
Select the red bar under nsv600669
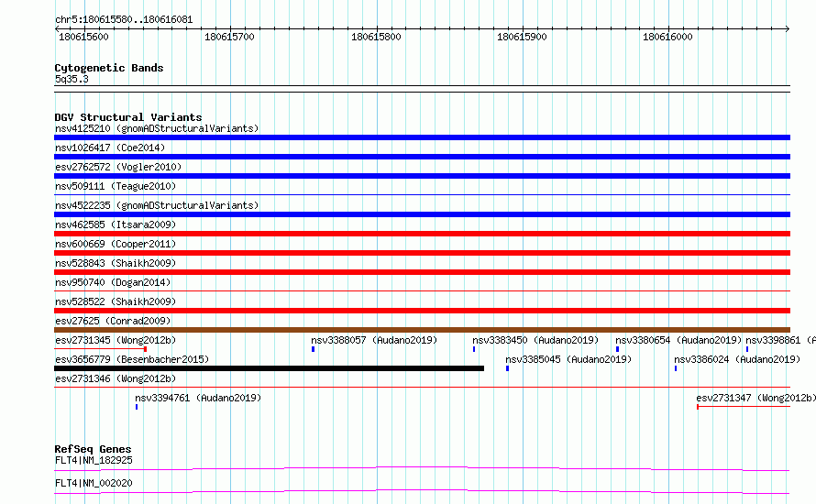click(x=422, y=253)
